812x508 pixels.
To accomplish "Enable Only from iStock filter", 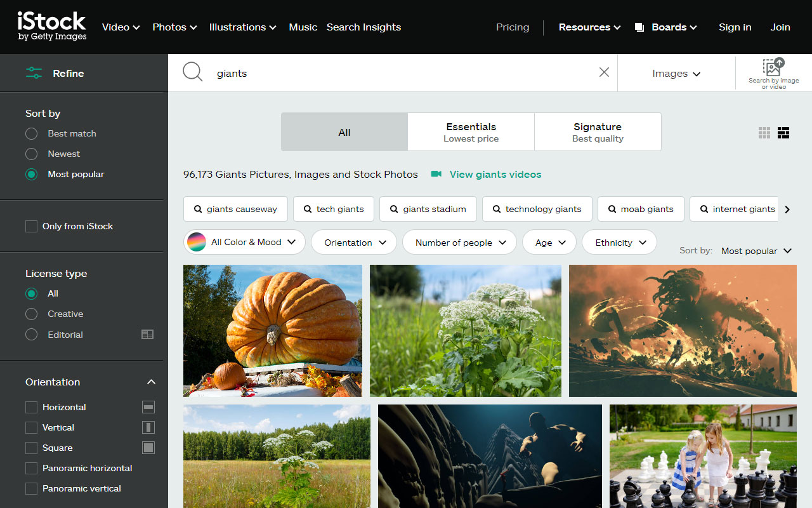I will (x=30, y=225).
